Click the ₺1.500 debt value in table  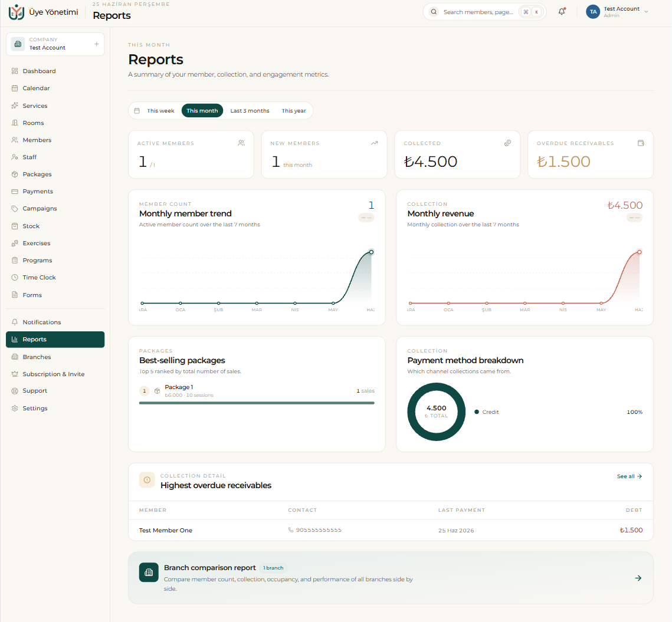(631, 531)
